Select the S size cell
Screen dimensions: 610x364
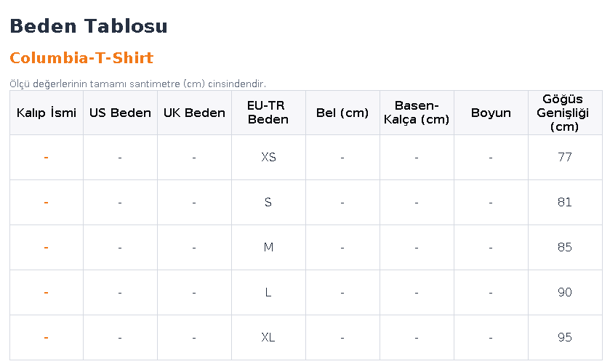[268, 202]
